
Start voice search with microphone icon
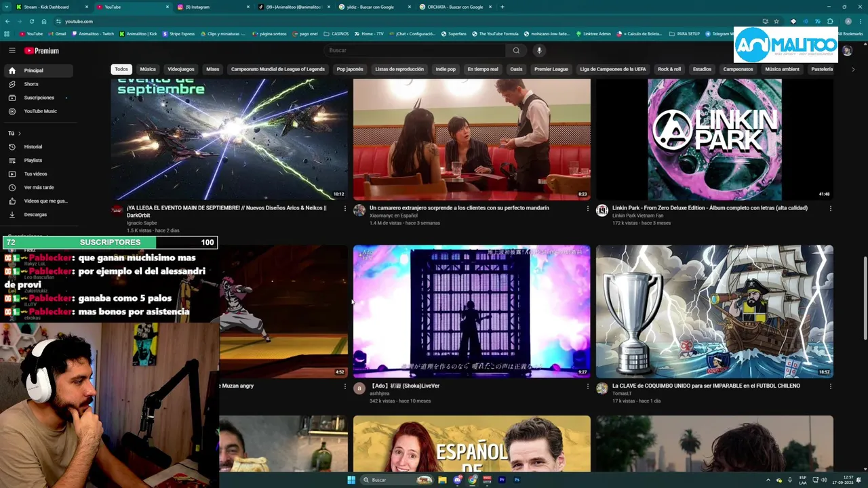[539, 50]
